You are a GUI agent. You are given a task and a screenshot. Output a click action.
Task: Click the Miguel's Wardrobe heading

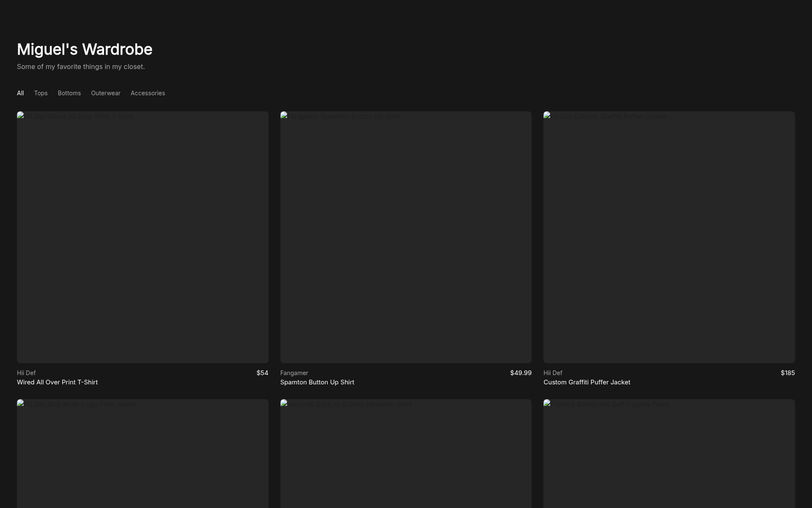click(x=85, y=50)
